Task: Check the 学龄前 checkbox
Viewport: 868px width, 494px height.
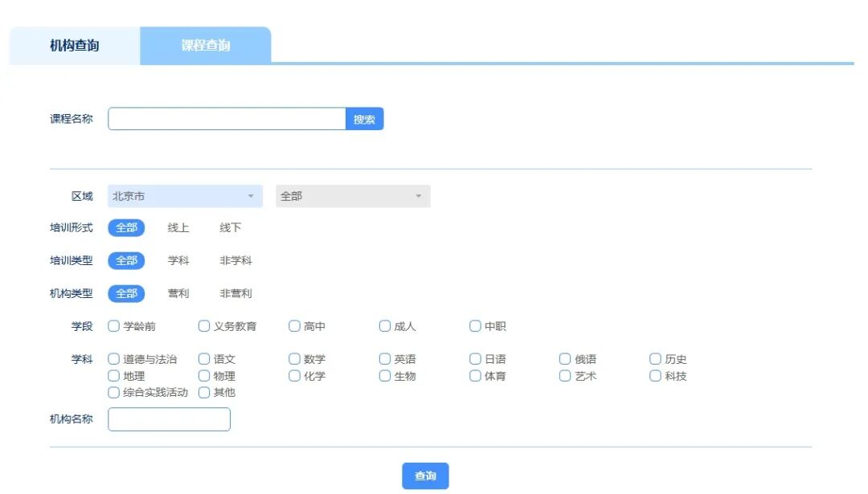Action: pos(114,326)
